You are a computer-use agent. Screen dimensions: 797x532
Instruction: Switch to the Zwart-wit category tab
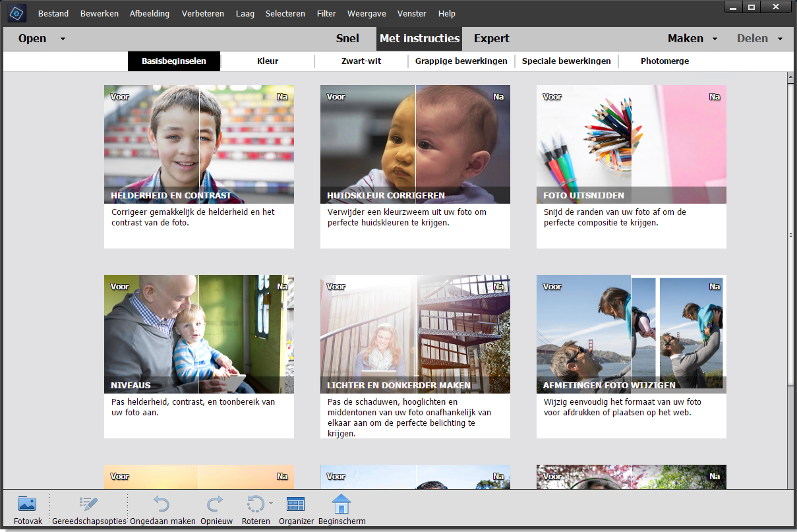pyautogui.click(x=361, y=61)
